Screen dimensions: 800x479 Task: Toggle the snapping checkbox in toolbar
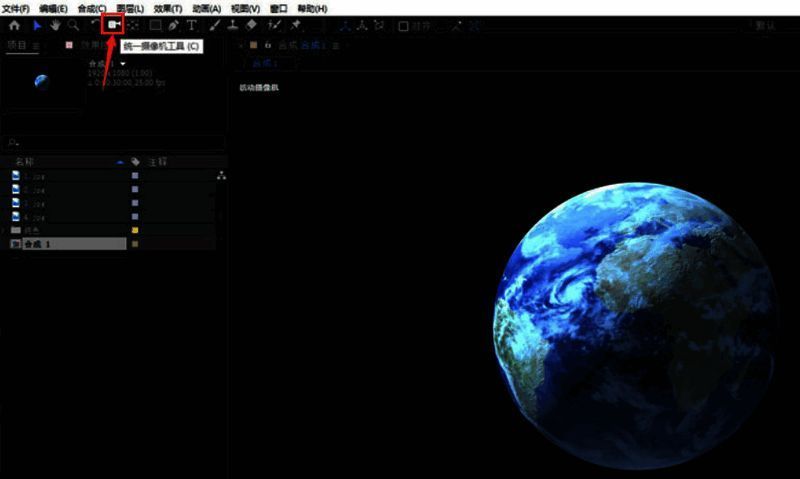click(403, 26)
